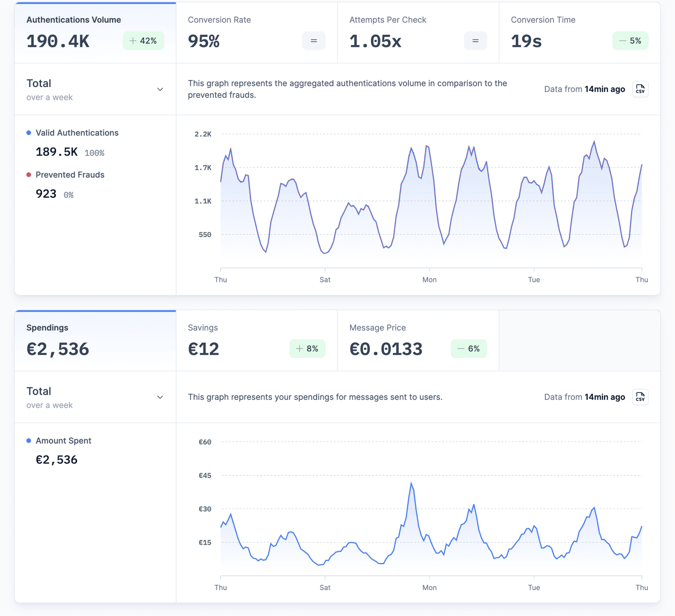Image resolution: width=675 pixels, height=616 pixels.
Task: Download spendings graph CSV export
Action: coord(640,397)
